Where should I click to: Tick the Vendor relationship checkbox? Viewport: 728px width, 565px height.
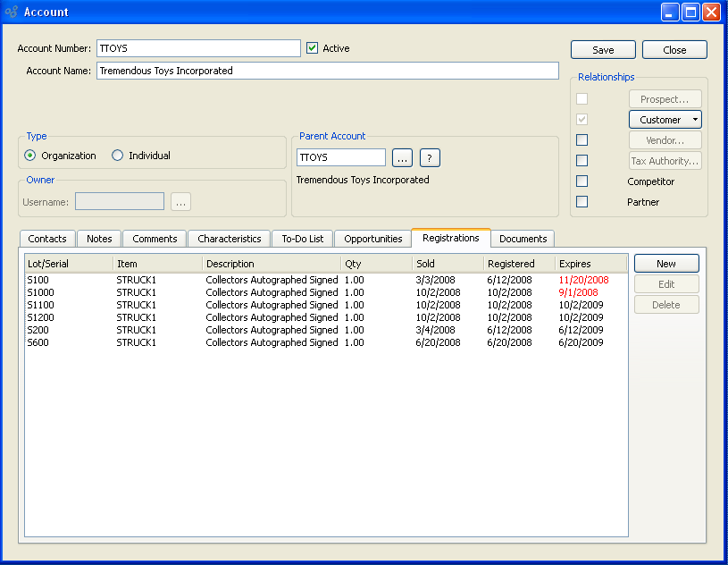click(x=582, y=140)
